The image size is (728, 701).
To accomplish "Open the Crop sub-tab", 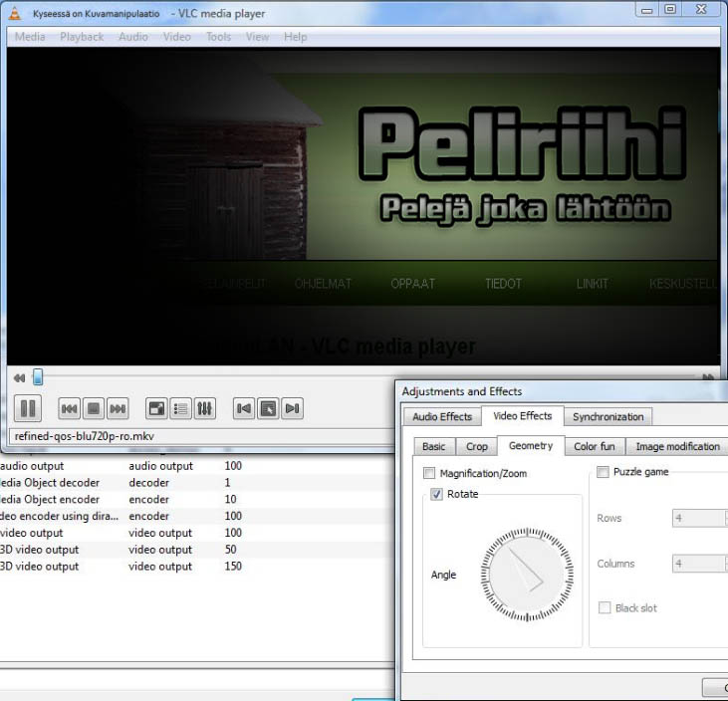I will click(476, 447).
